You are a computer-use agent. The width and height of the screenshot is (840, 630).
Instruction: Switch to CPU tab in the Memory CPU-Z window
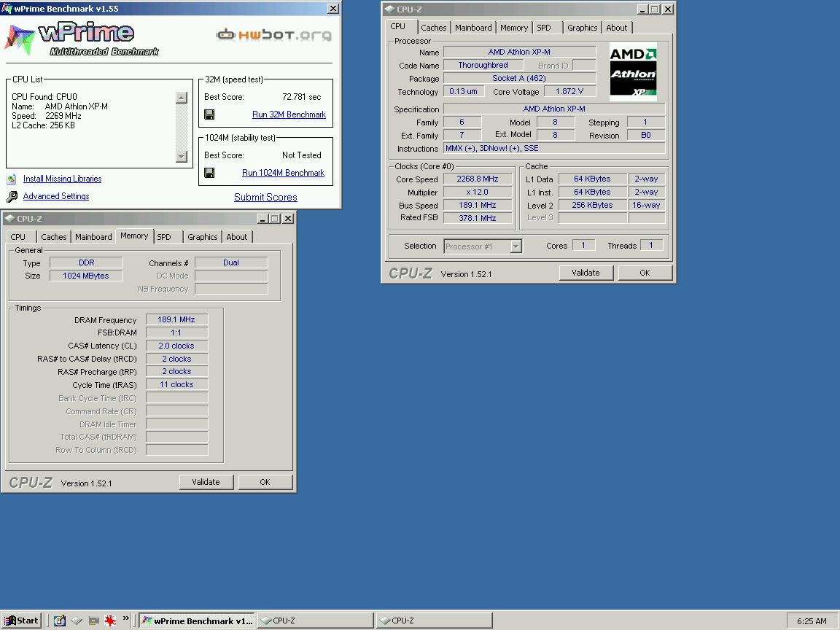pos(18,237)
